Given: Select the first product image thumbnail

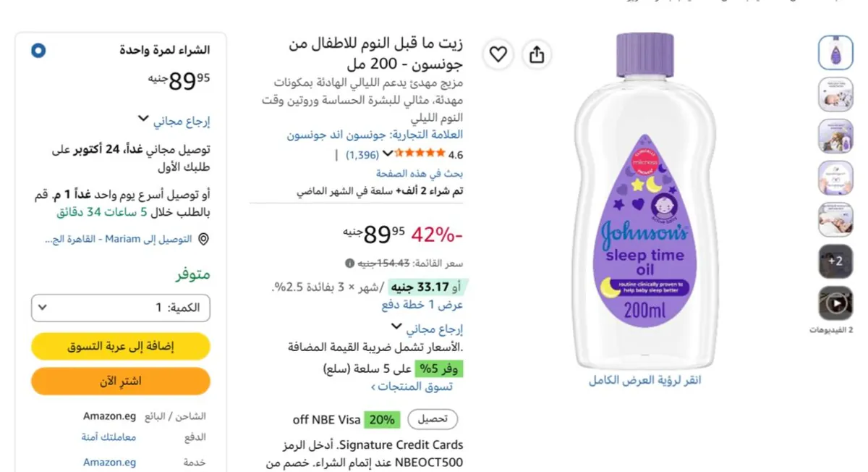Looking at the screenshot, I should click(835, 51).
